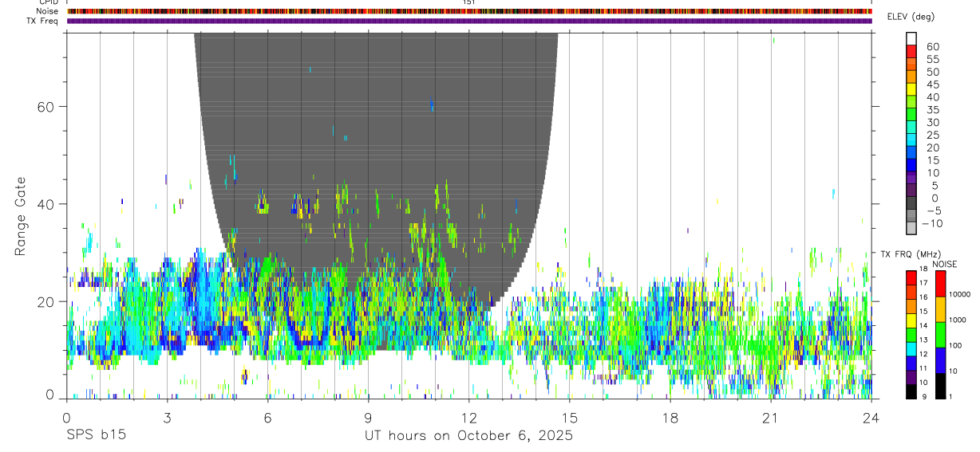Click the white swatch atop the ELEV colorbar

pos(911,39)
